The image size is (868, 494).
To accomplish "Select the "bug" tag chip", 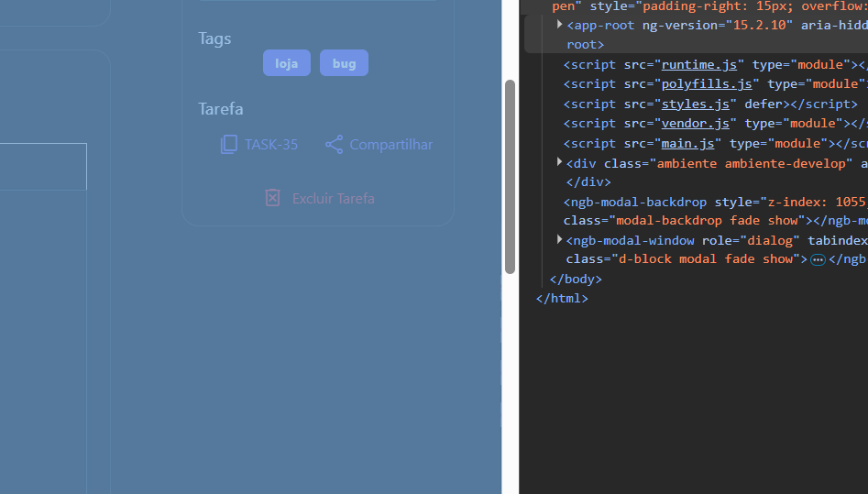I will tap(344, 63).
